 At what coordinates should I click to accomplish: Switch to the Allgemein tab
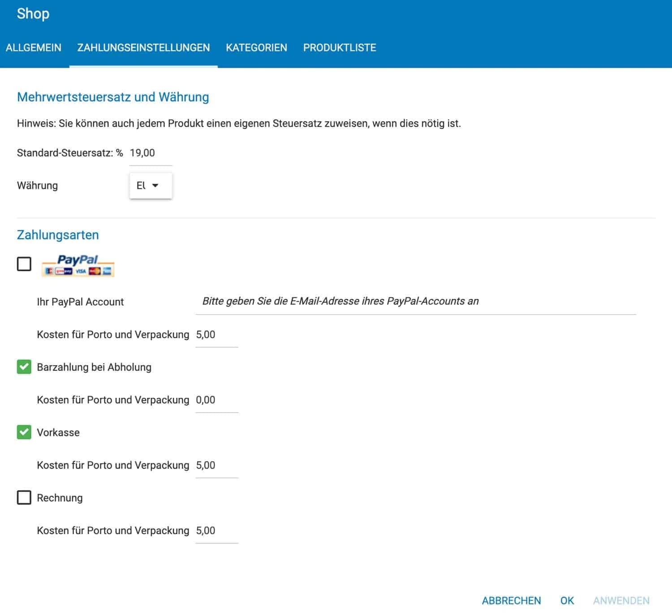click(34, 47)
